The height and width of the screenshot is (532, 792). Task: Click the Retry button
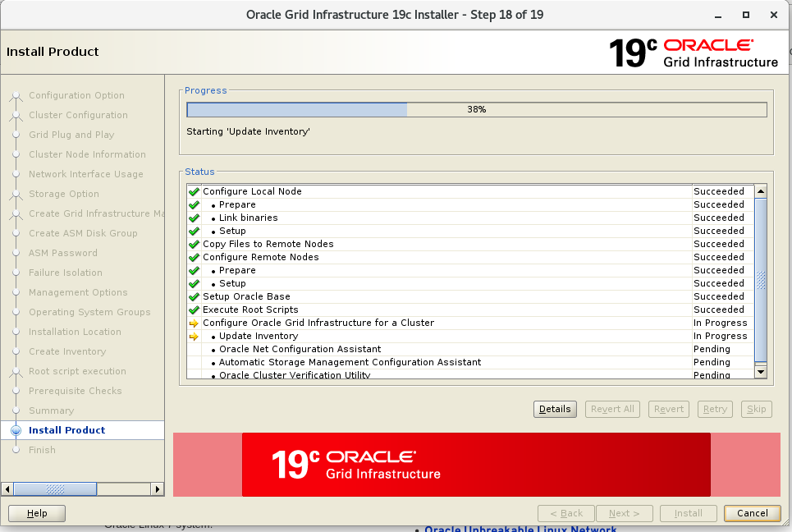coord(715,409)
